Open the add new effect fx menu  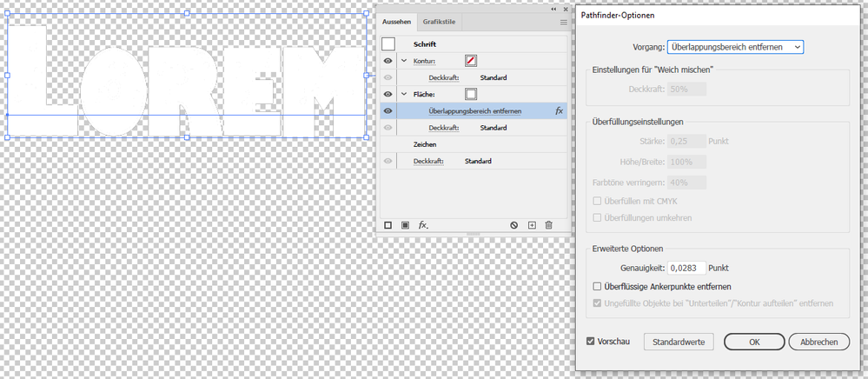click(423, 225)
